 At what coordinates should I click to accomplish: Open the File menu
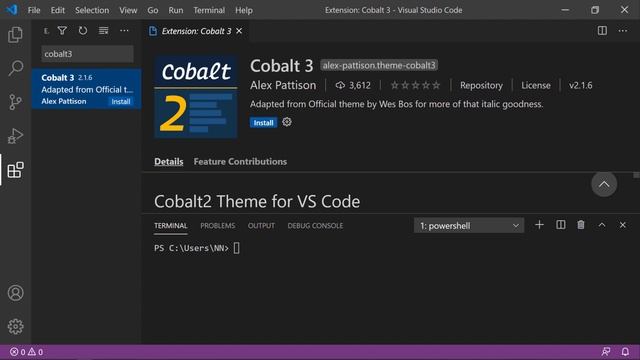pyautogui.click(x=34, y=10)
